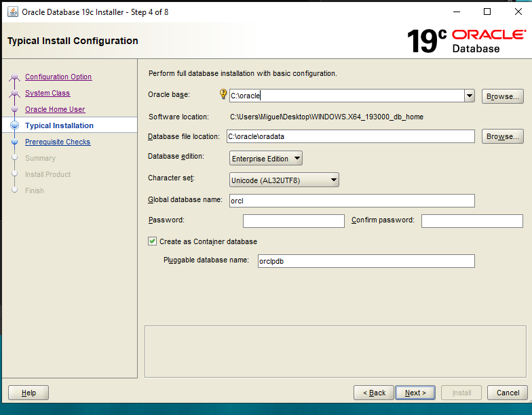The image size is (532, 415).
Task: Click the Oracle installer Java icon in title bar
Action: pos(13,12)
